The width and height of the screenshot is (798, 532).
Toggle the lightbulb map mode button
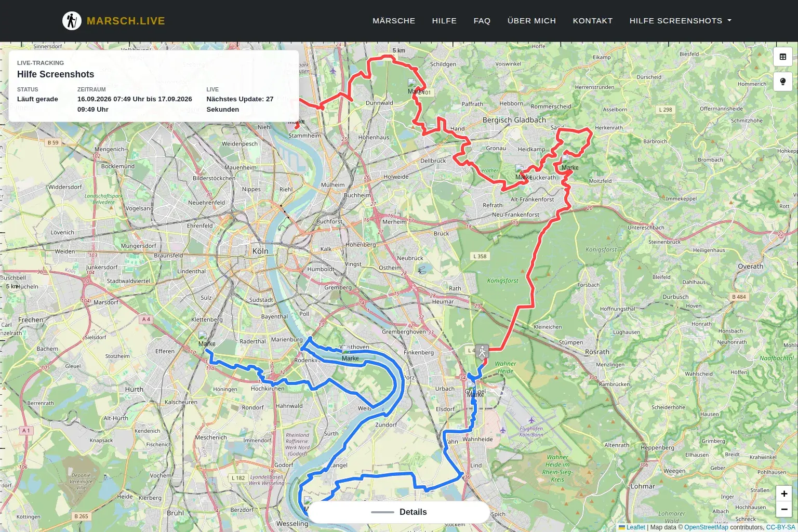point(783,82)
